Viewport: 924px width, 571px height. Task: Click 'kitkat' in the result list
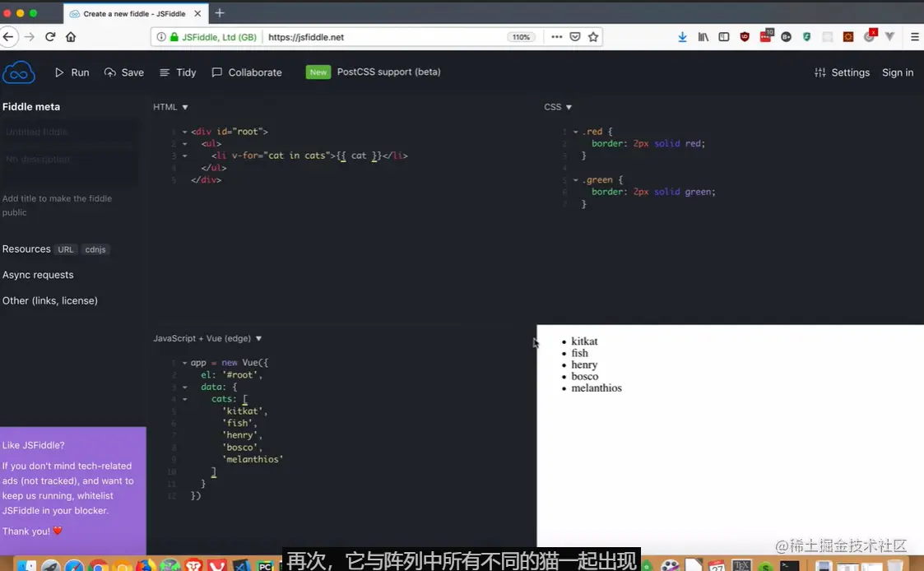584,341
